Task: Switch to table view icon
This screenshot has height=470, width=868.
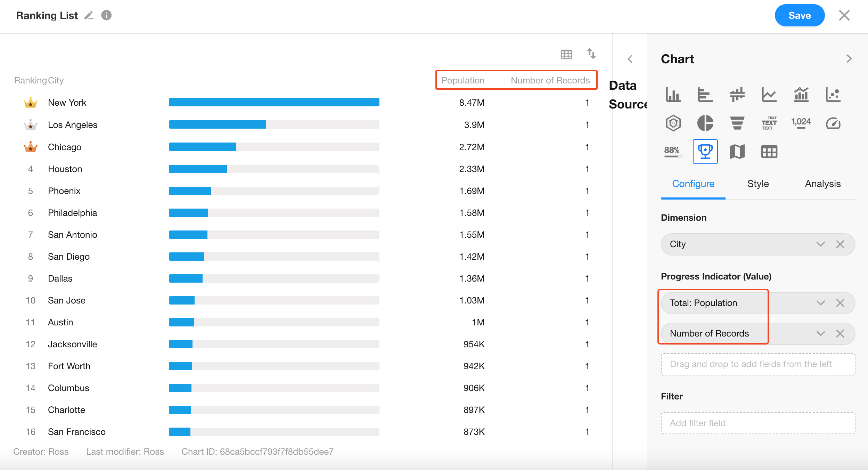Action: [566, 54]
